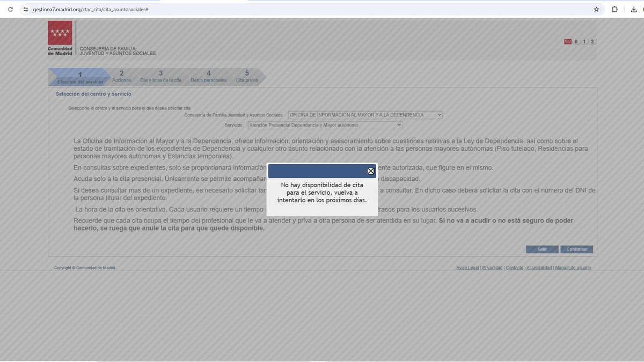Open the Privacidad link

[x=492, y=268]
